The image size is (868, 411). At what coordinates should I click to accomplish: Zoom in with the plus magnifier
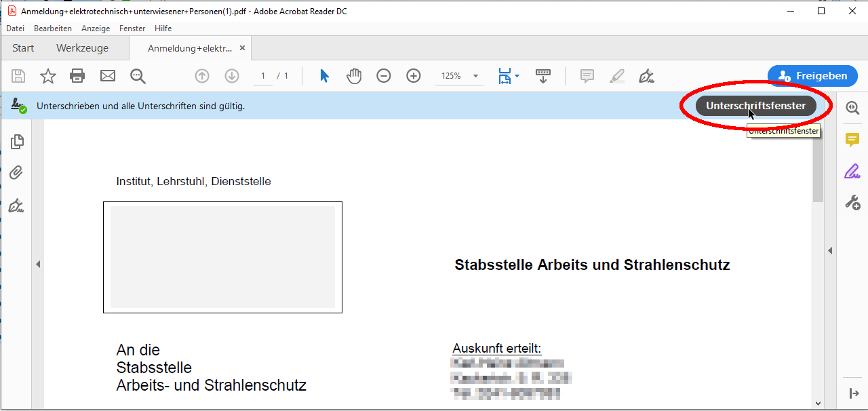click(414, 76)
